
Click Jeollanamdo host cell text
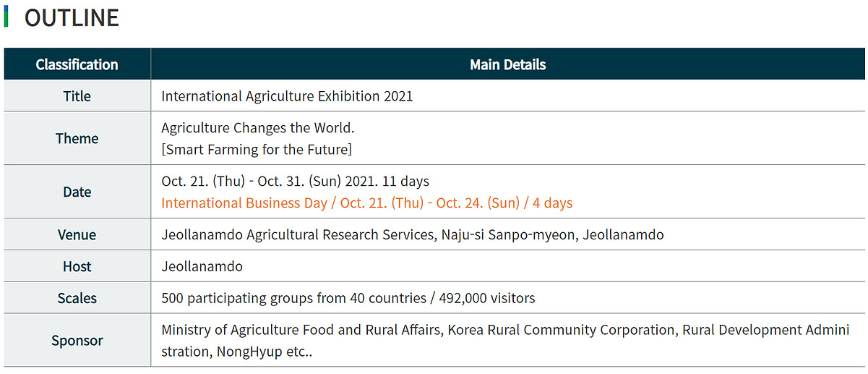[202, 266]
